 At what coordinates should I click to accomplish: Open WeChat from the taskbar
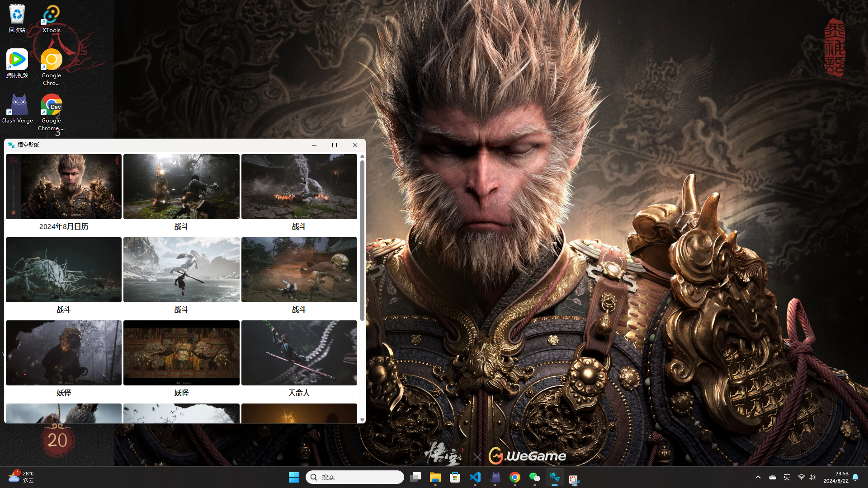pyautogui.click(x=535, y=477)
